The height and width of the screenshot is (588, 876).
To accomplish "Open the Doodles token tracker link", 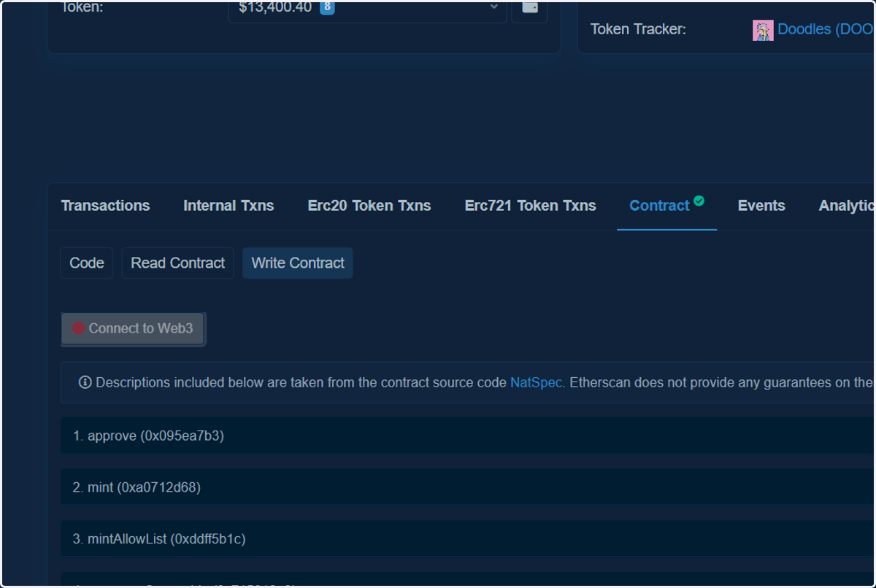I will point(825,30).
